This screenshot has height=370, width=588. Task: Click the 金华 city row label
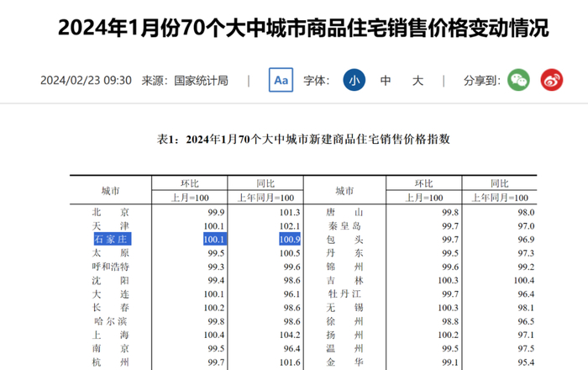tap(344, 362)
